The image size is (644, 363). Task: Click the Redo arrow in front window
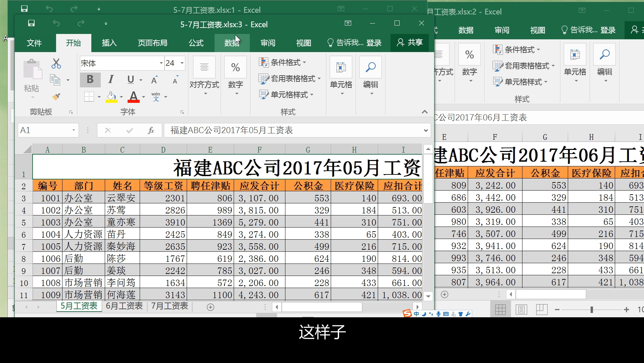pyautogui.click(x=81, y=23)
